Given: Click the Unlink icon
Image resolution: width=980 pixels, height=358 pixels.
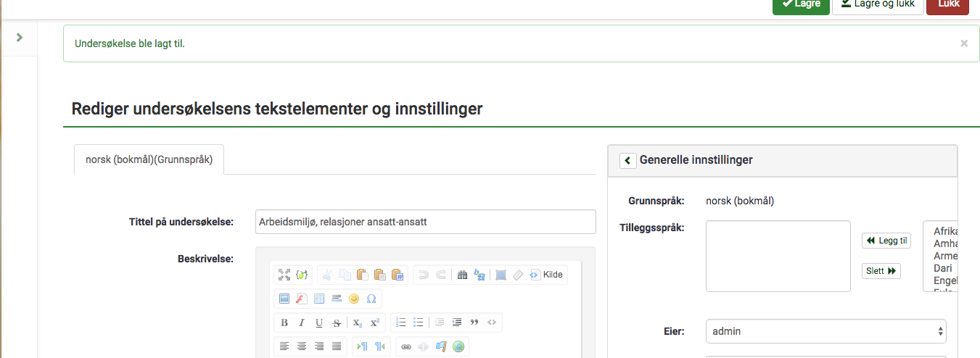Looking at the screenshot, I should point(423,346).
